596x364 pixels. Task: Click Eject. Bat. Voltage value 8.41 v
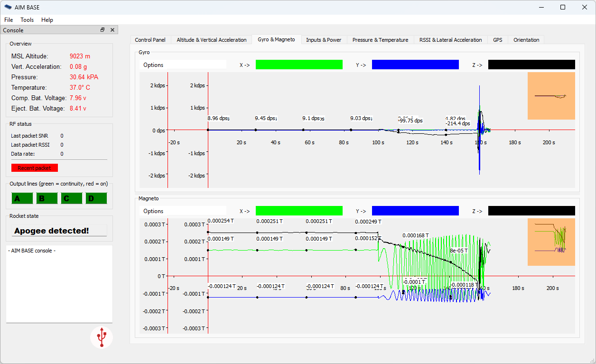[x=78, y=108]
